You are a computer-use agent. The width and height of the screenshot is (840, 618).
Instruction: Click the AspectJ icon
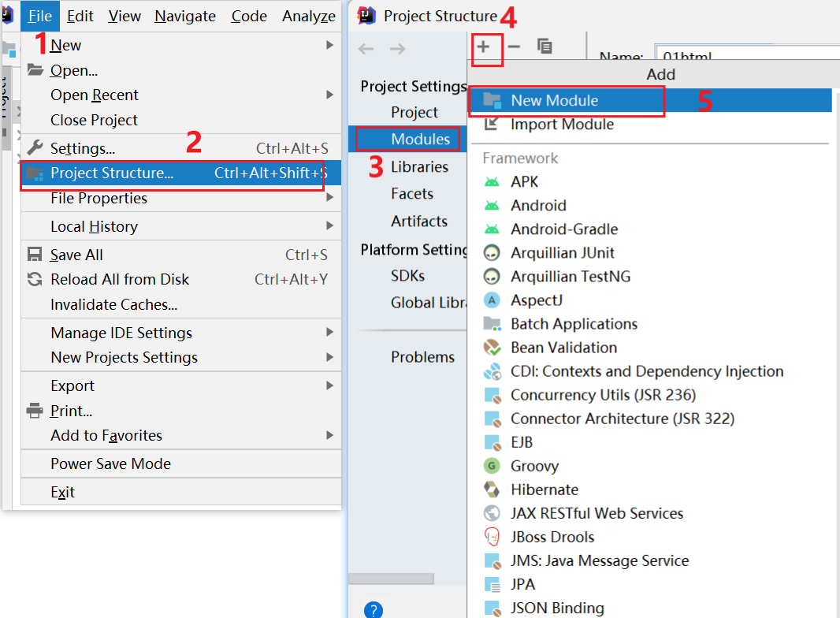[x=492, y=300]
